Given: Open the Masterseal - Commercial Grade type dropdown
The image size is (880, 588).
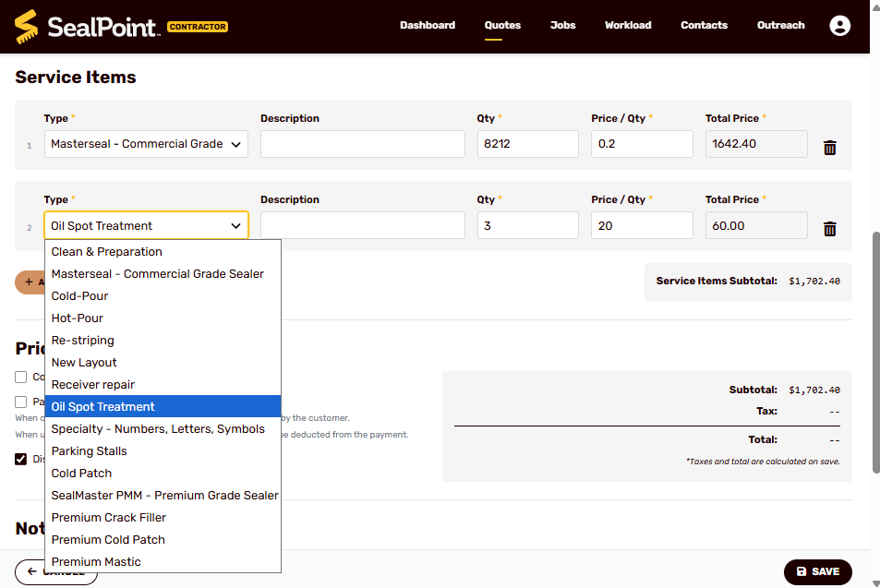Looking at the screenshot, I should (x=146, y=144).
